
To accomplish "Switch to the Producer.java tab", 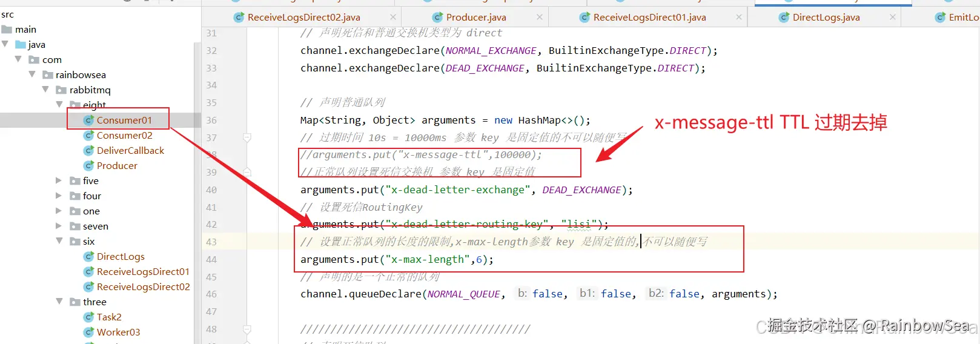I will click(x=476, y=18).
